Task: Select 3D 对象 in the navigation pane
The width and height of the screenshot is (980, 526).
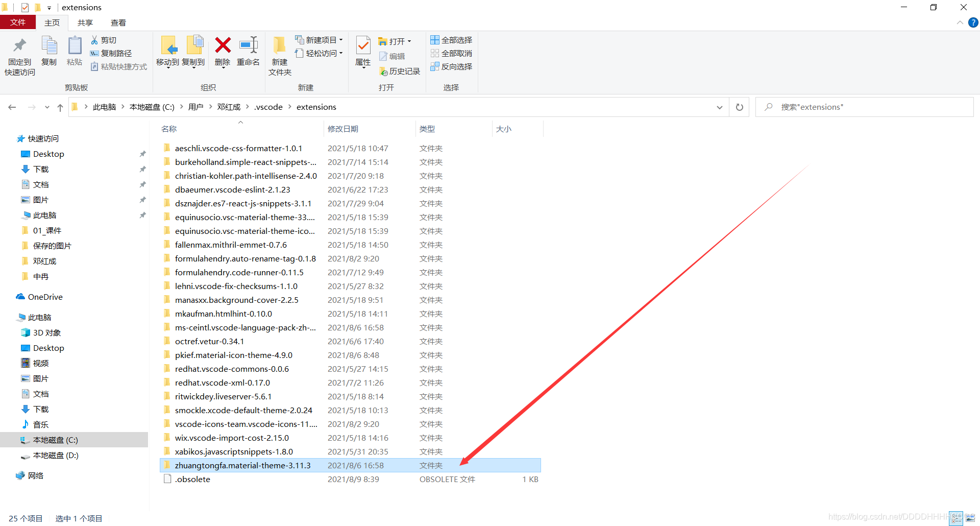Action: pyautogui.click(x=47, y=332)
